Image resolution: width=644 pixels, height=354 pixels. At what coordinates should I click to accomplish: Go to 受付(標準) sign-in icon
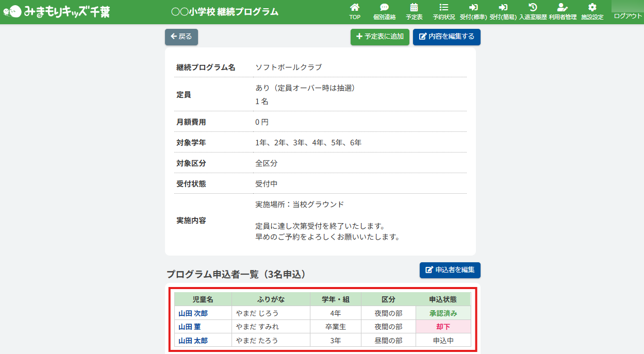pos(473,8)
